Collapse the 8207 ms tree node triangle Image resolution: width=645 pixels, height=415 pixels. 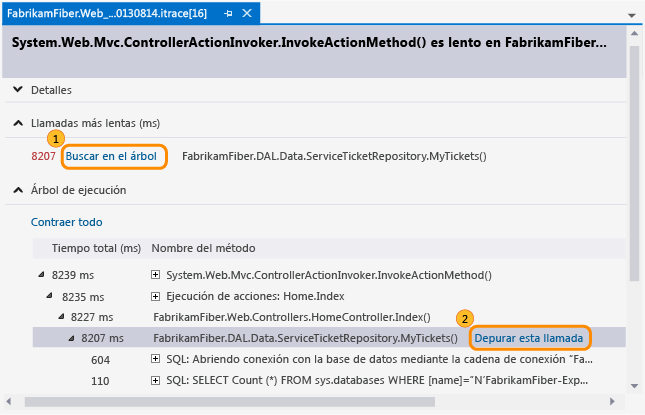pyautogui.click(x=71, y=338)
